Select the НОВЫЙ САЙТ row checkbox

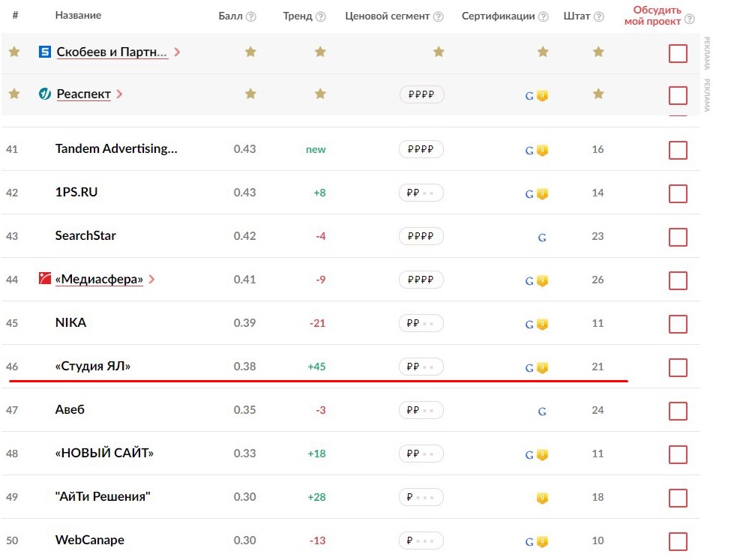tap(678, 454)
